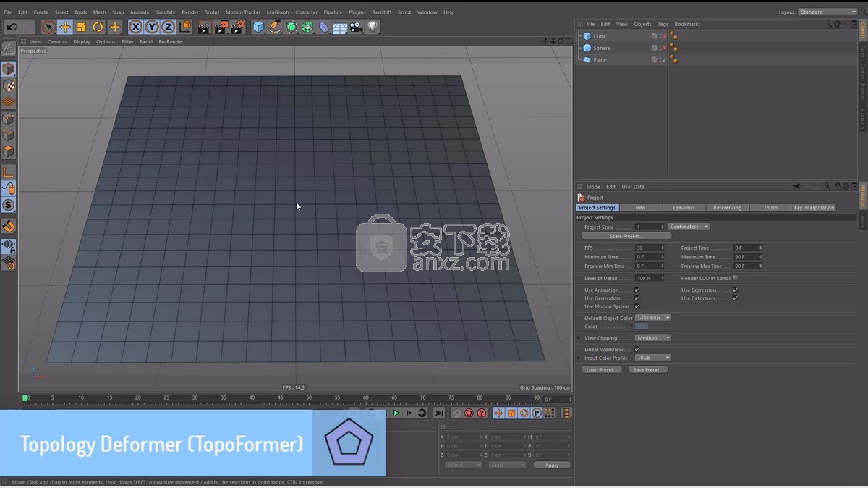Switch to the Key Interpolation tab
Viewport: 868px width, 488px height.
click(x=814, y=208)
